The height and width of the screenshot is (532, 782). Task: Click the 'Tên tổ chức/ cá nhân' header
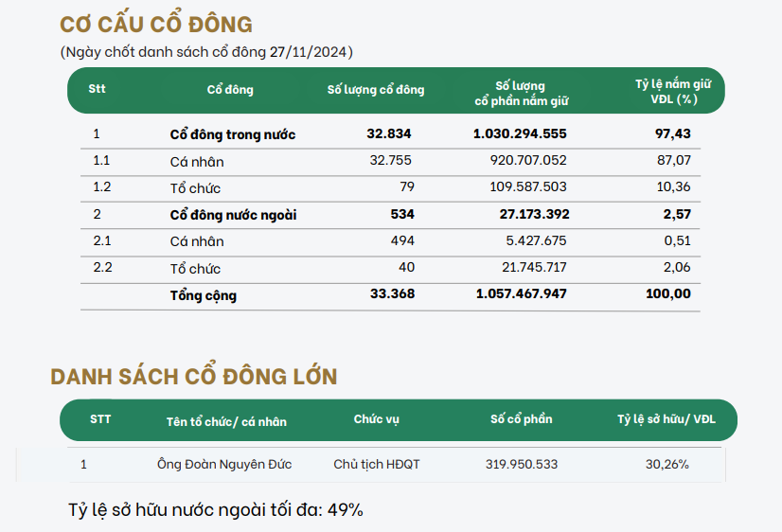[226, 421]
